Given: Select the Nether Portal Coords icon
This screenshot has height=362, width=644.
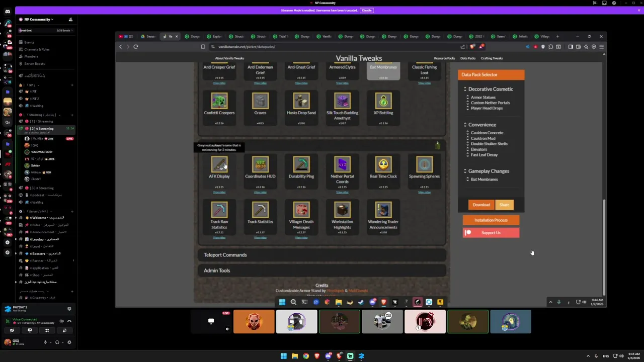Looking at the screenshot, I should (342, 164).
